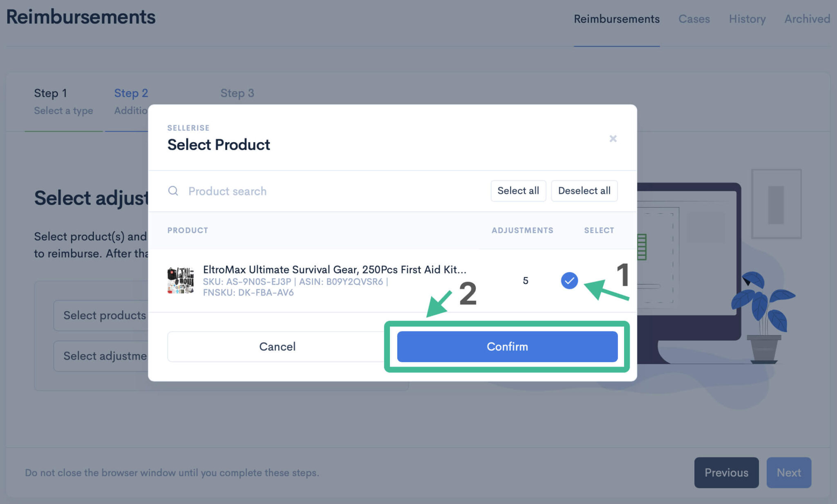
Task: Click the product search magnifier icon
Action: click(x=173, y=191)
